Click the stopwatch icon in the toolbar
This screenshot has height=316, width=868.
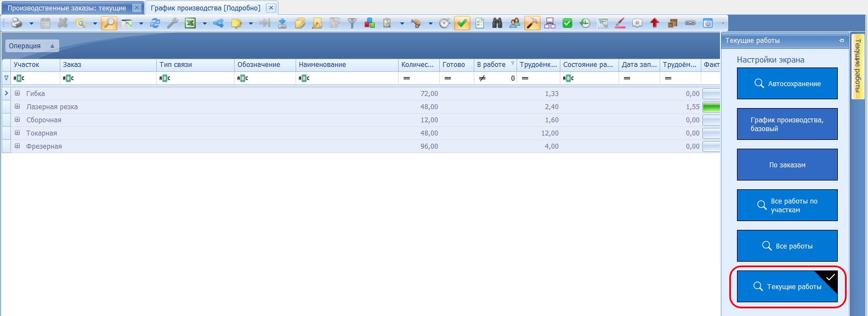click(445, 23)
